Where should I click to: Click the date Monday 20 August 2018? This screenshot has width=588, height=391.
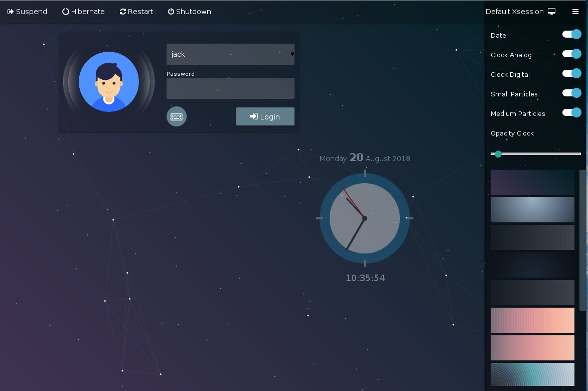point(365,158)
